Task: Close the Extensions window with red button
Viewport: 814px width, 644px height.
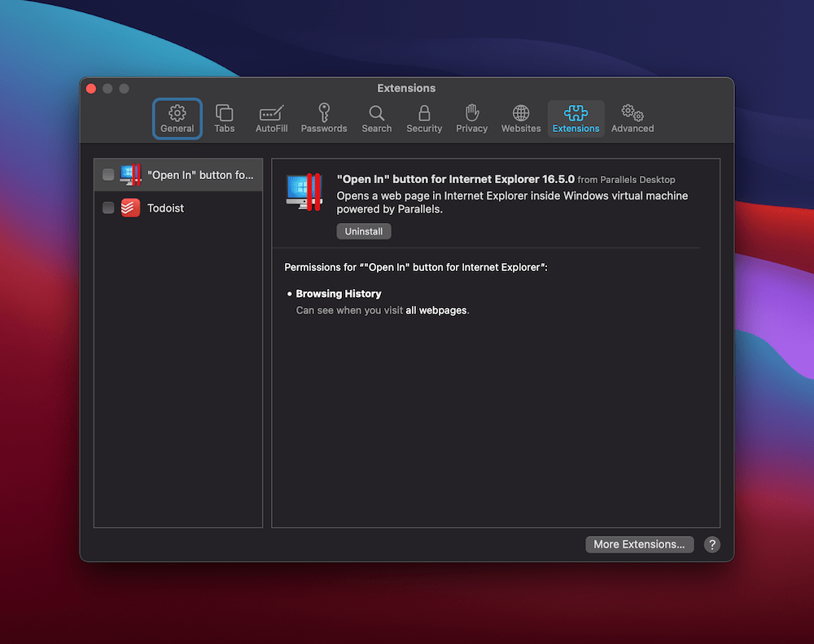Action: (x=91, y=88)
